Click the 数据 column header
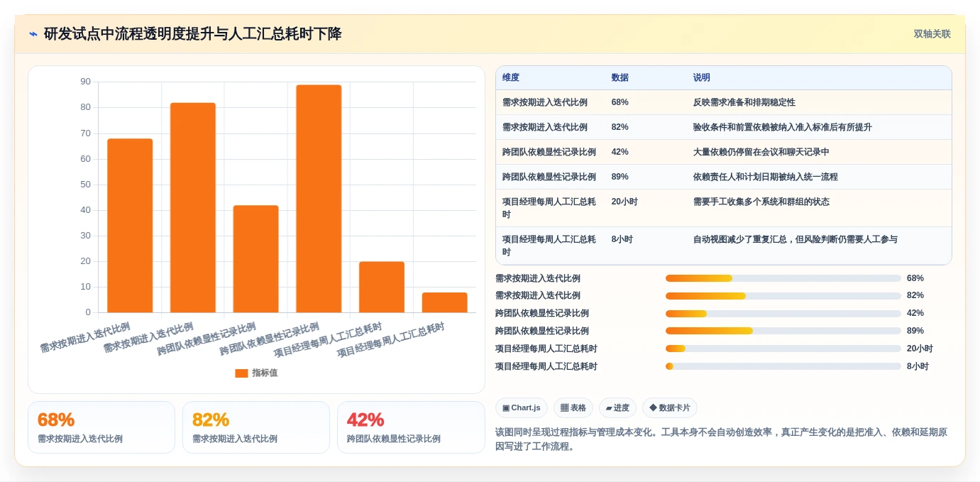 pos(620,77)
